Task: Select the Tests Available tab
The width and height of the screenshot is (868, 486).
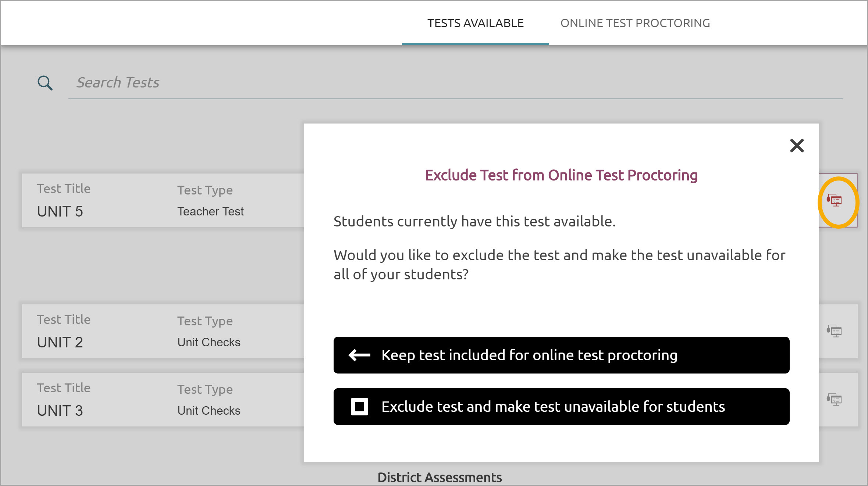Action: click(475, 23)
